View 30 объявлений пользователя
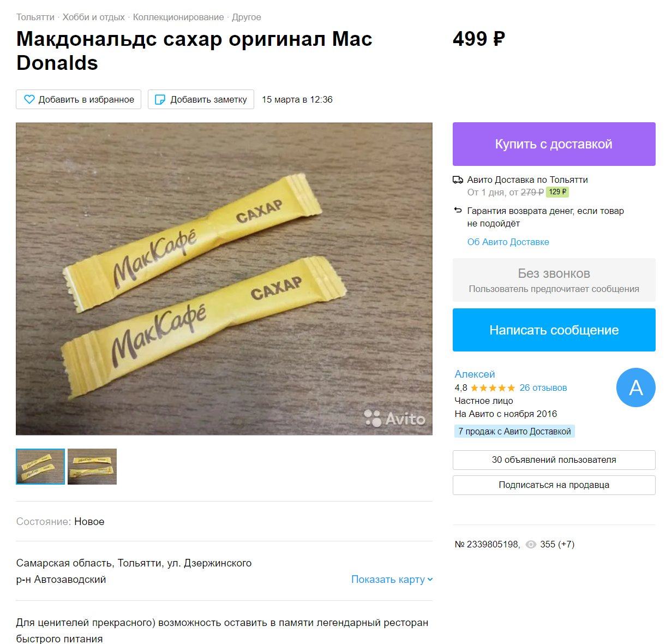Viewport: 672px width, 644px height. (x=554, y=460)
